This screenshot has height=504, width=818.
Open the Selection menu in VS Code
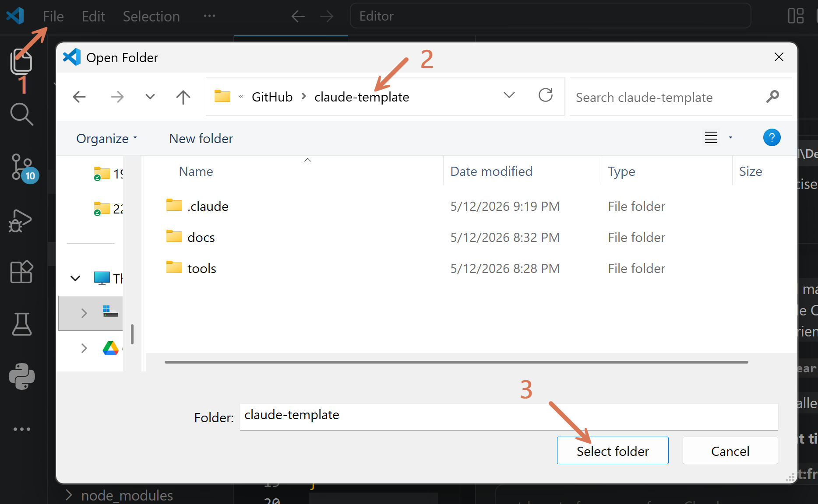[x=151, y=16]
